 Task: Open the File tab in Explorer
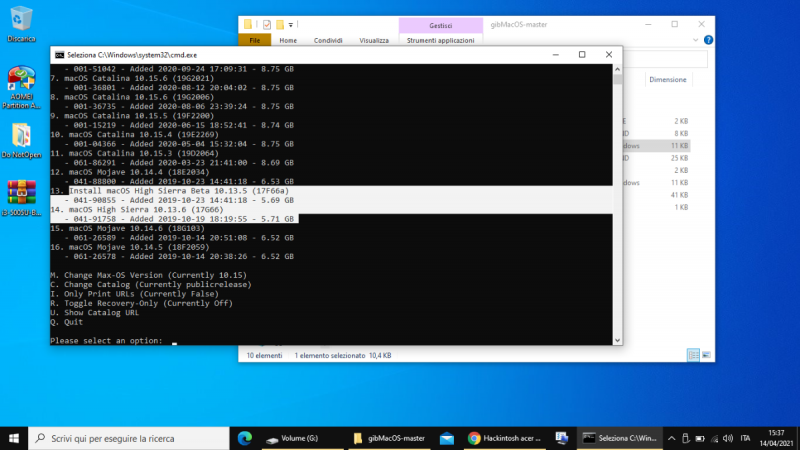click(255, 40)
